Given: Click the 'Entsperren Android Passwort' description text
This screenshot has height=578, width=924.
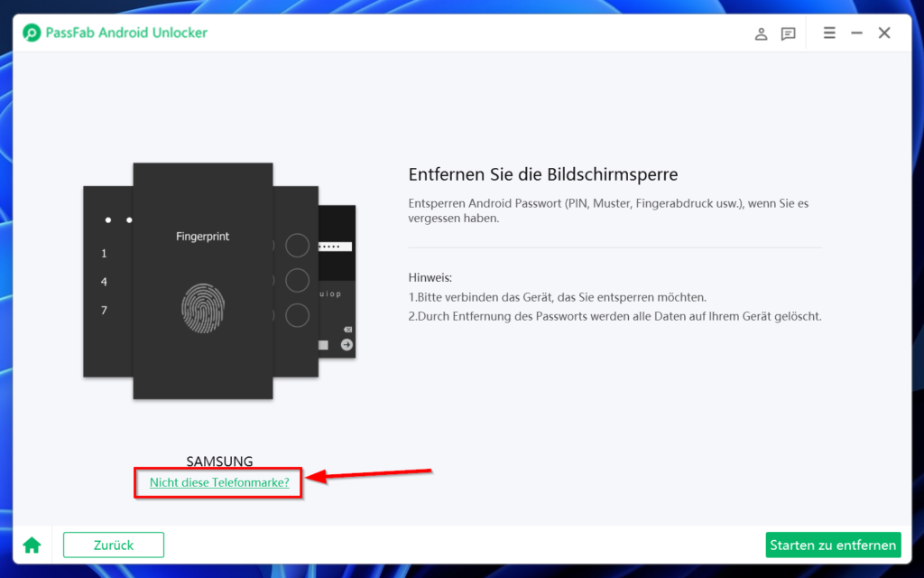Looking at the screenshot, I should (608, 210).
